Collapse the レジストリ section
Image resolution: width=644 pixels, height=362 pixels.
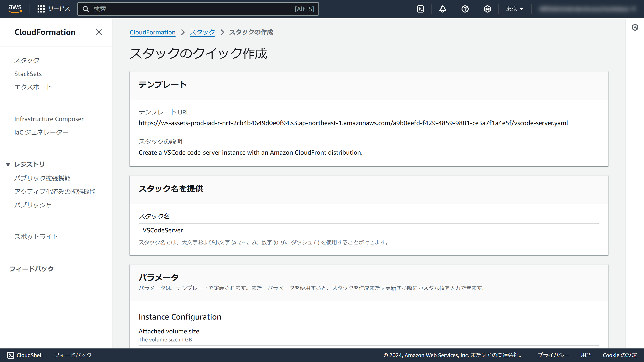(x=8, y=164)
